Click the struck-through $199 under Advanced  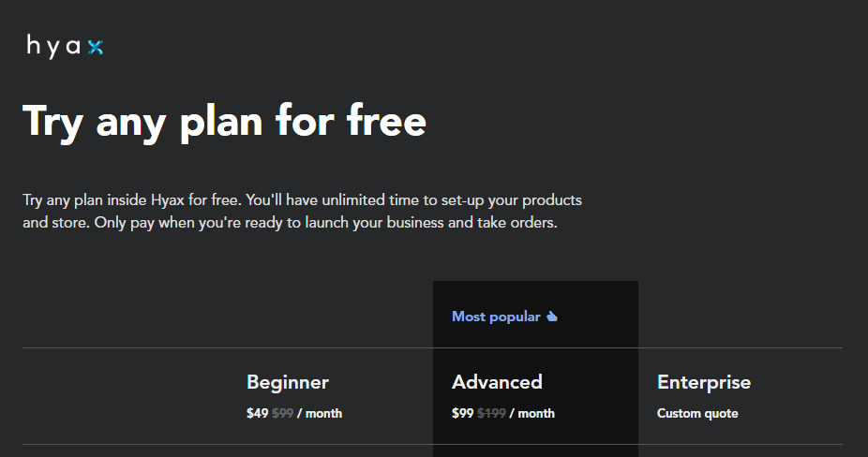(x=491, y=413)
